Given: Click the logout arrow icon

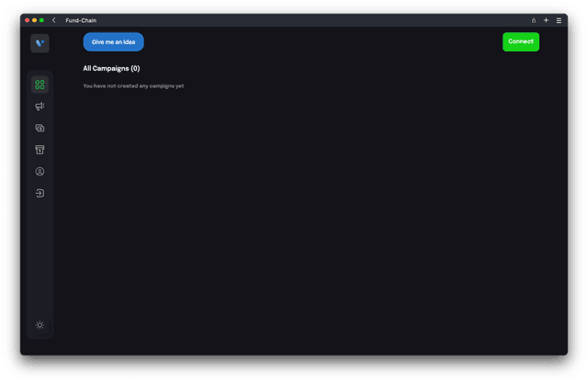Looking at the screenshot, I should (40, 193).
